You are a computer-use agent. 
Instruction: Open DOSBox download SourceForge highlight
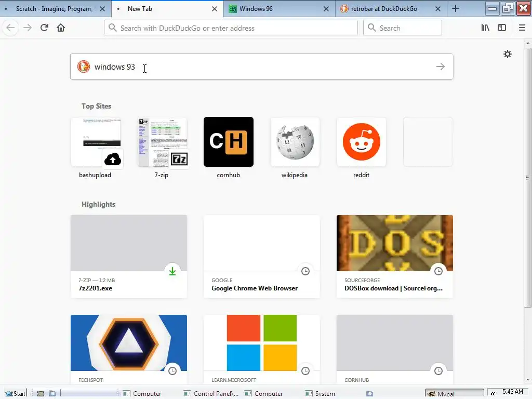point(395,257)
